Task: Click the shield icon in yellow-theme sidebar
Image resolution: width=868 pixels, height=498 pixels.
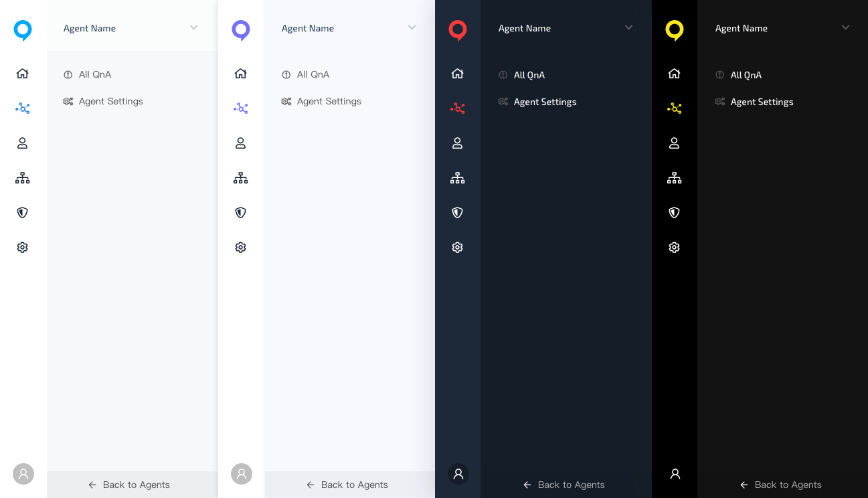Action: pos(675,213)
